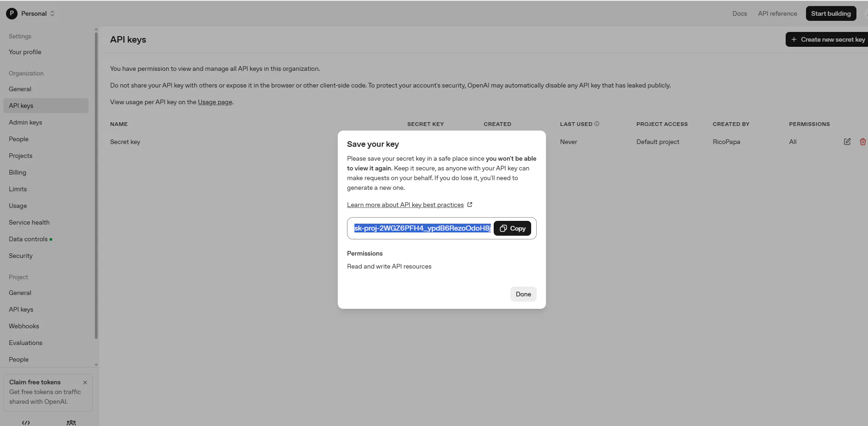Screen dimensions: 868x426
Task: Select API keys under Organization
Action: 46,106
